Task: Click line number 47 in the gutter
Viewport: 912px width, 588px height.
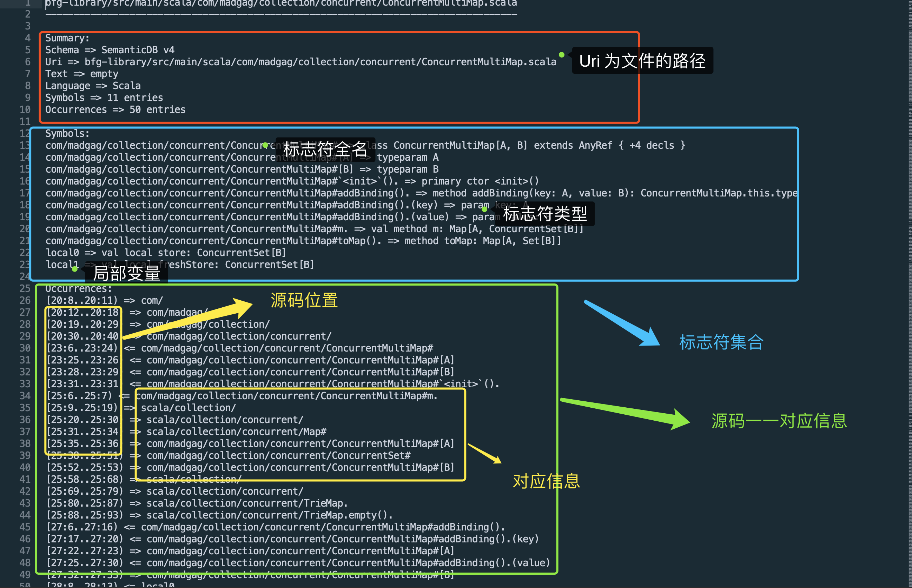Action: pos(25,551)
